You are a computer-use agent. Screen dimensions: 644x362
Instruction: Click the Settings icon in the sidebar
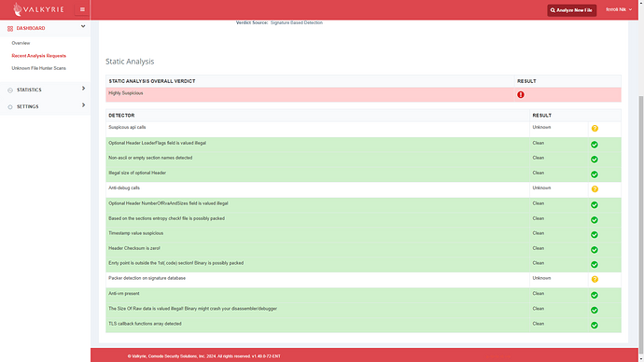(10, 106)
